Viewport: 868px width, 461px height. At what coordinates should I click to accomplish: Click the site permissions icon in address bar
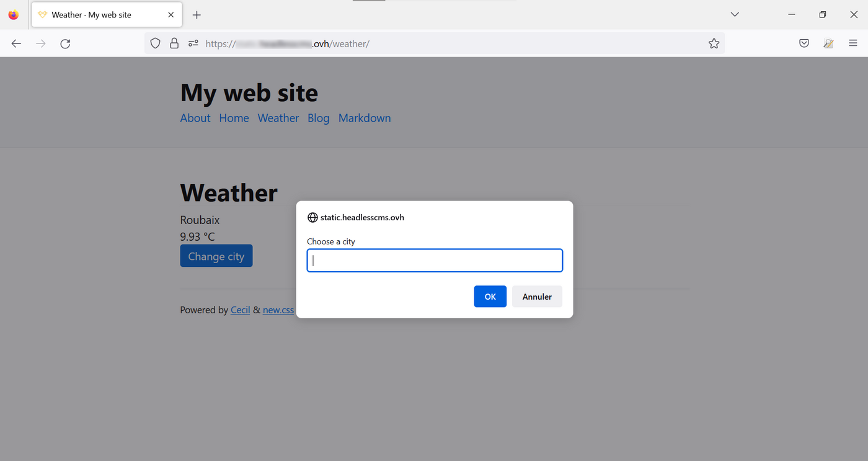point(193,43)
